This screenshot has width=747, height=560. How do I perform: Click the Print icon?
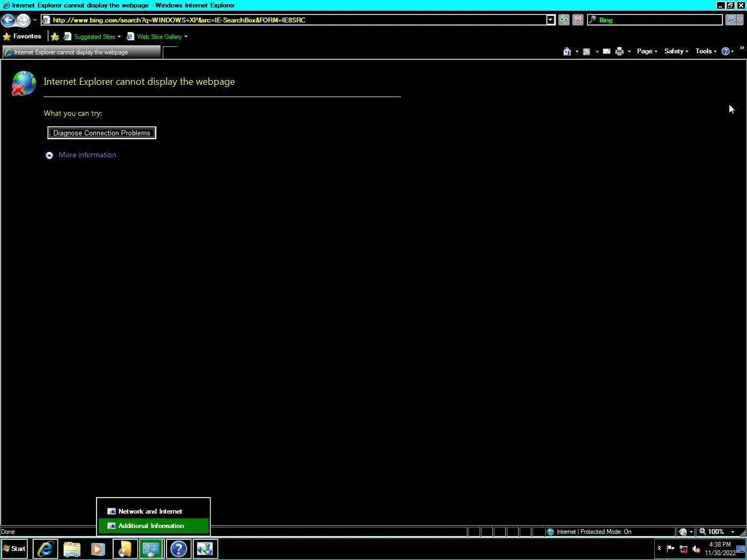pos(619,51)
